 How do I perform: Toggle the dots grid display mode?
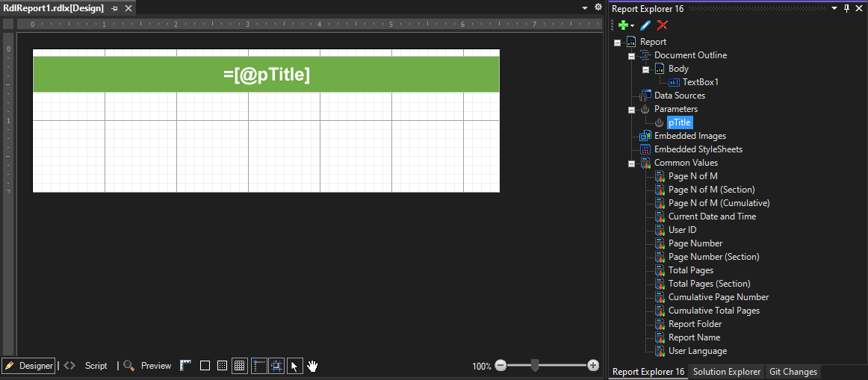point(222,366)
